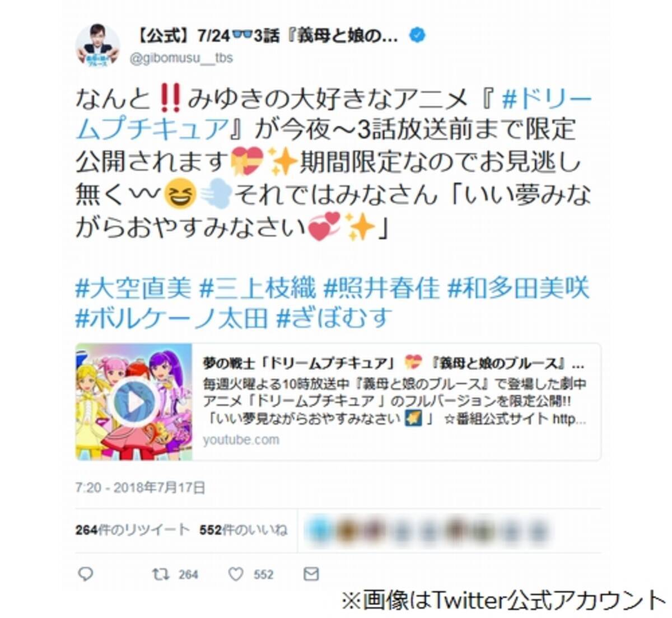Click the blue verified badge icon
This screenshot has height=618, width=672.
417,36
